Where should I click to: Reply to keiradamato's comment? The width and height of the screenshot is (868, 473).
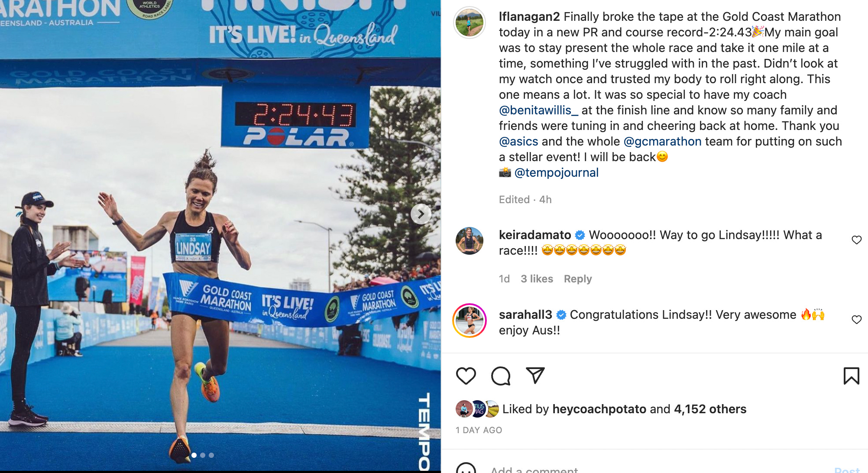click(x=578, y=279)
